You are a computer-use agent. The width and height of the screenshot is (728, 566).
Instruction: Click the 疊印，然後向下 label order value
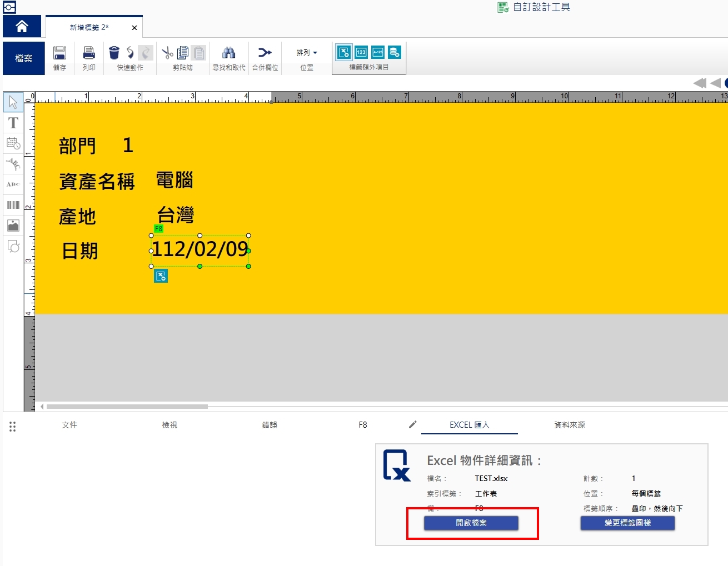[x=657, y=508]
